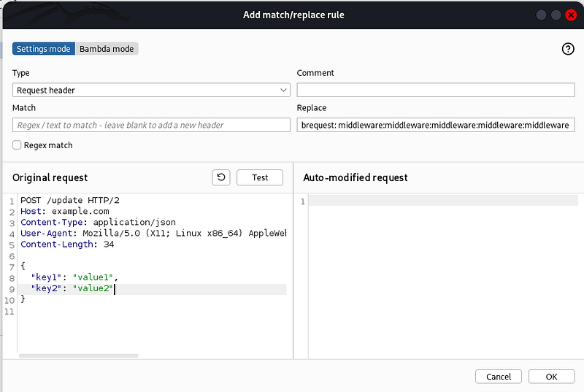Viewport: 584px width, 392px height.
Task: Click the Cancel button
Action: 499,377
